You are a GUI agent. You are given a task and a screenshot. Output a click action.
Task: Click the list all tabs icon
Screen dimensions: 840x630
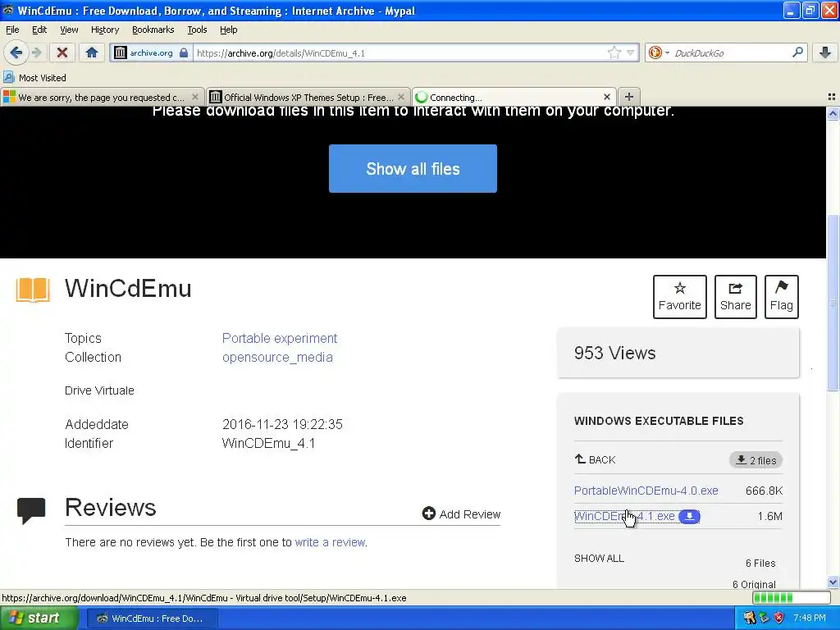832,97
